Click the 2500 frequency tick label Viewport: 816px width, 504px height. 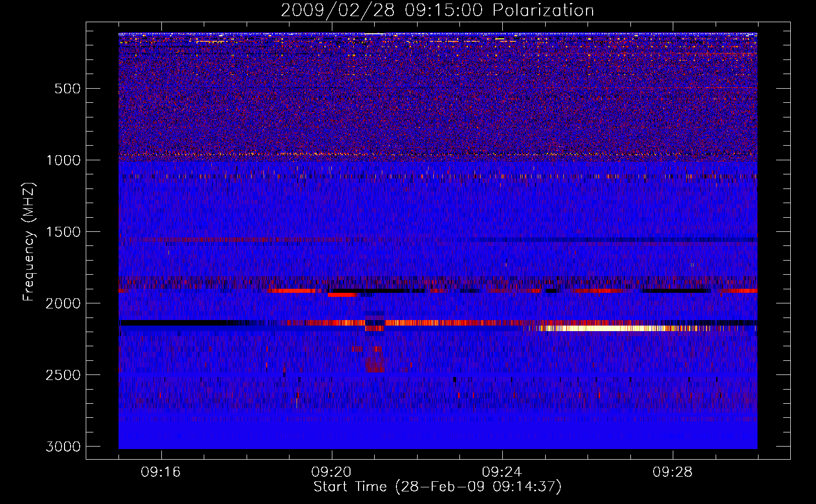pyautogui.click(x=63, y=375)
